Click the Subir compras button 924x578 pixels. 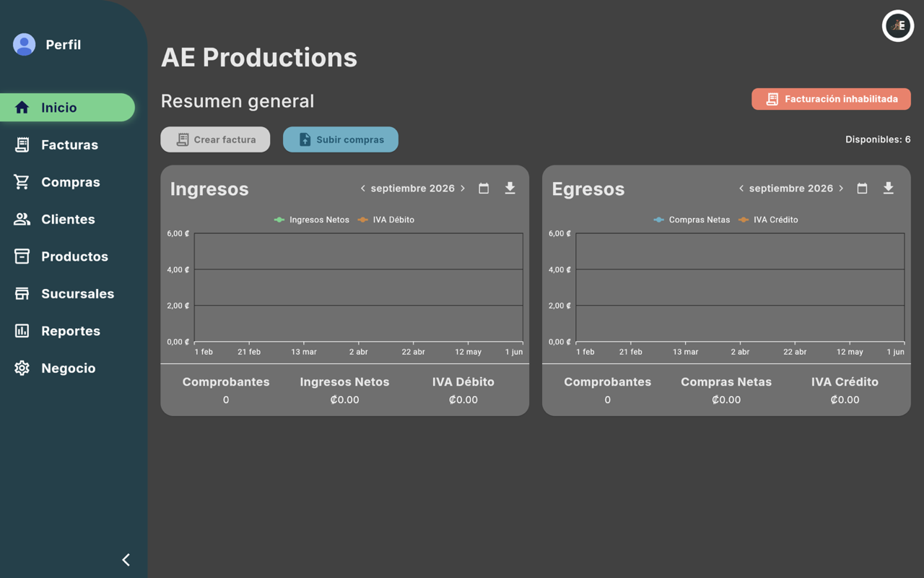coord(341,139)
